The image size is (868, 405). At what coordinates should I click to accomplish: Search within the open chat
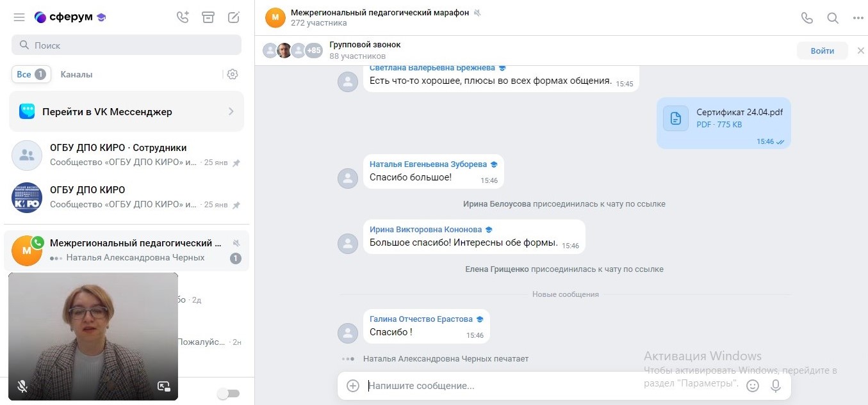(x=833, y=18)
